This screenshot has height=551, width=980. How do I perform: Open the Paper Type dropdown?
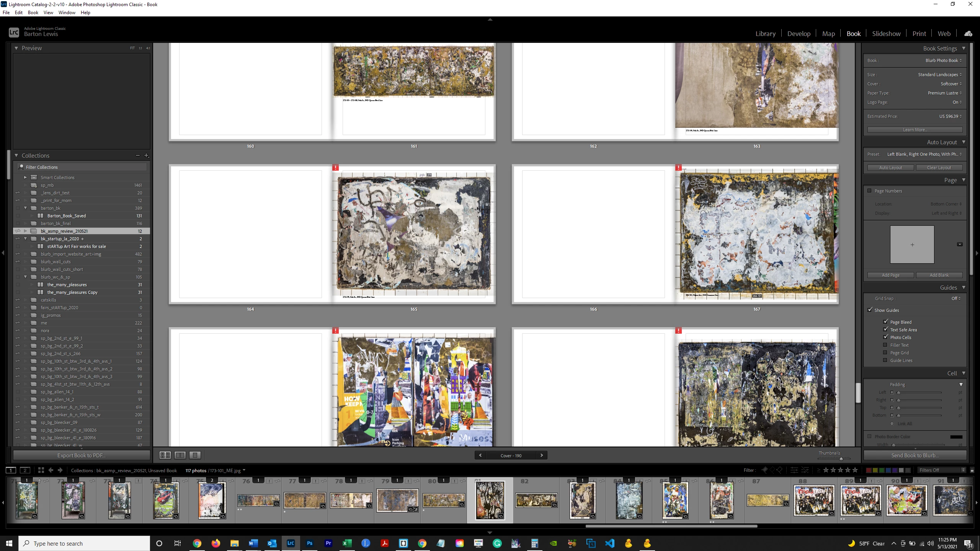[x=944, y=93]
